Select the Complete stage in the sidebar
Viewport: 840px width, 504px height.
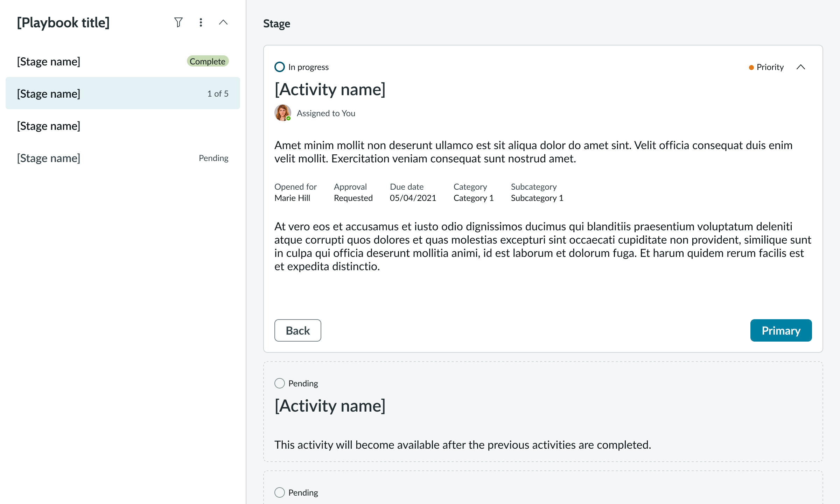[49, 61]
